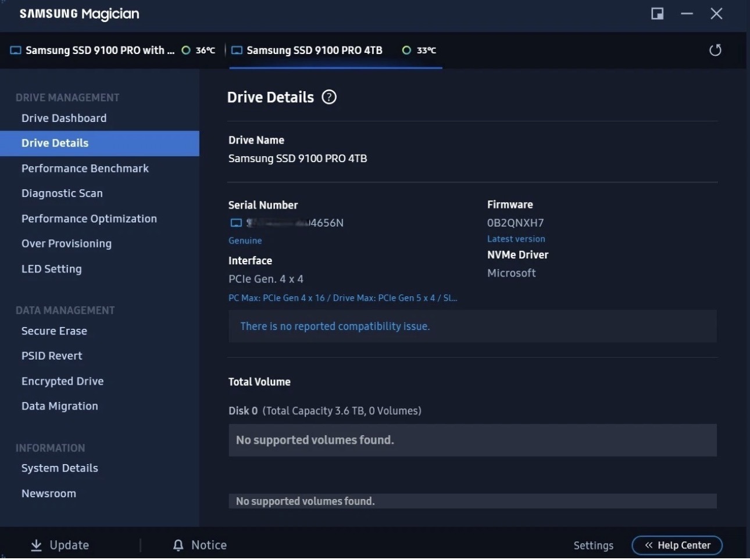
Task: Switch to Samsung SSD 9100 PRO with... tab
Action: point(112,51)
